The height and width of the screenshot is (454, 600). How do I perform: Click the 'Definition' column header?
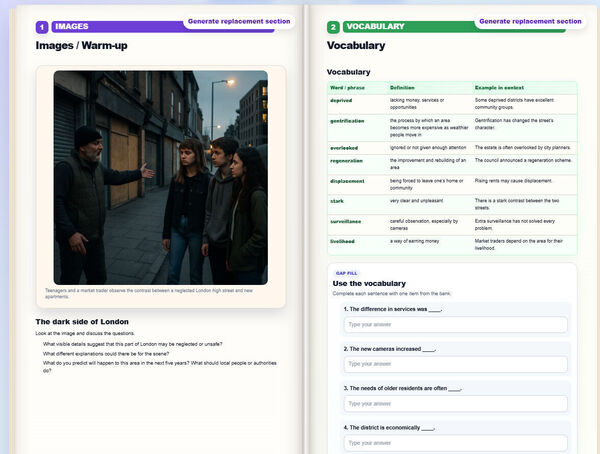402,88
